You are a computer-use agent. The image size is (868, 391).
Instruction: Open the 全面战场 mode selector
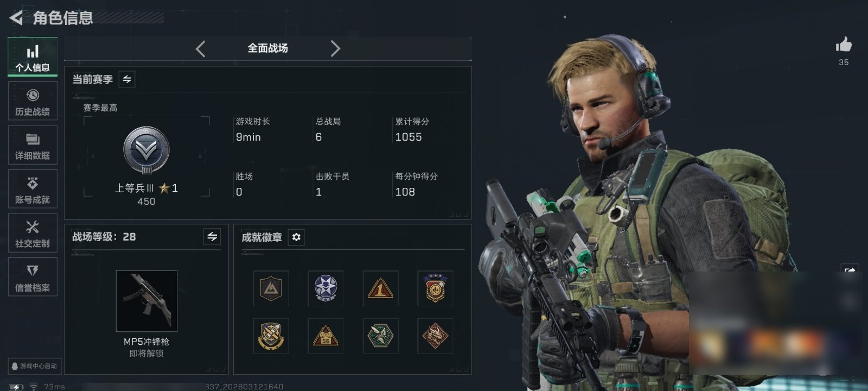268,48
